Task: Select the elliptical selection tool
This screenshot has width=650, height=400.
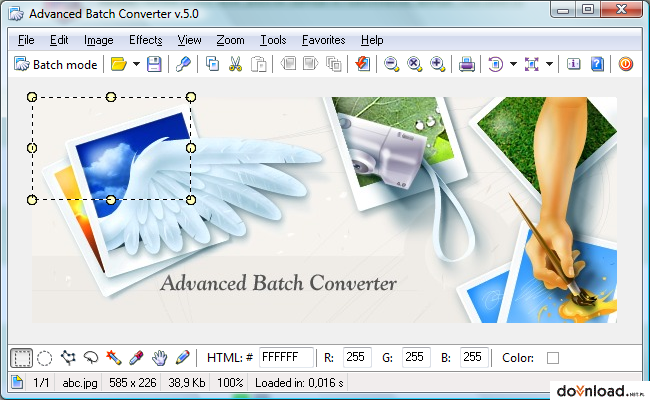Action: pyautogui.click(x=44, y=358)
